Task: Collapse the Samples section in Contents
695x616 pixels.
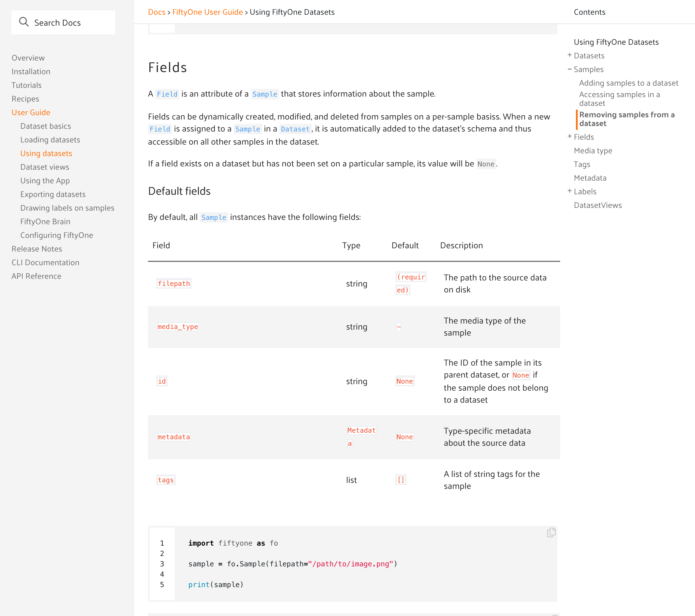Action: coord(570,69)
